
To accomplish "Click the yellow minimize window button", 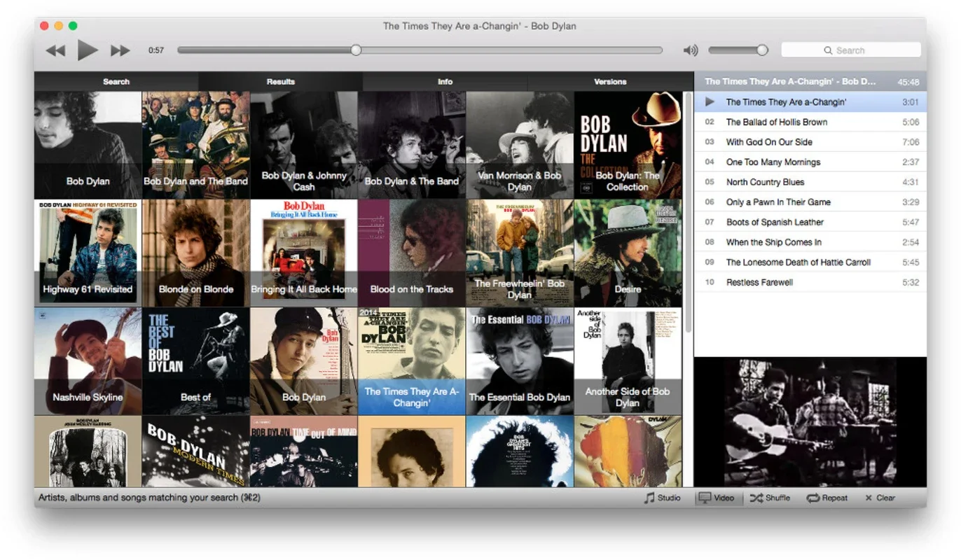I will pyautogui.click(x=59, y=26).
